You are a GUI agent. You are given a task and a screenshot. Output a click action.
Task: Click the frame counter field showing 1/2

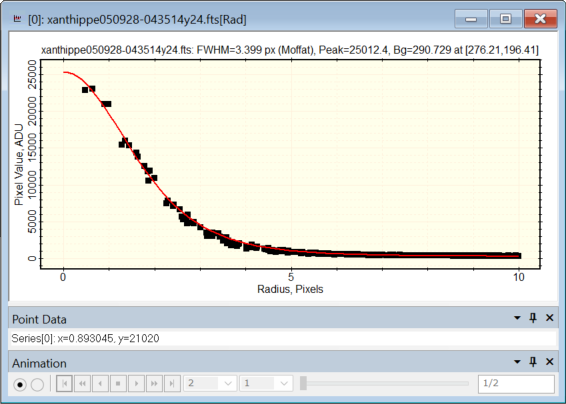point(516,384)
